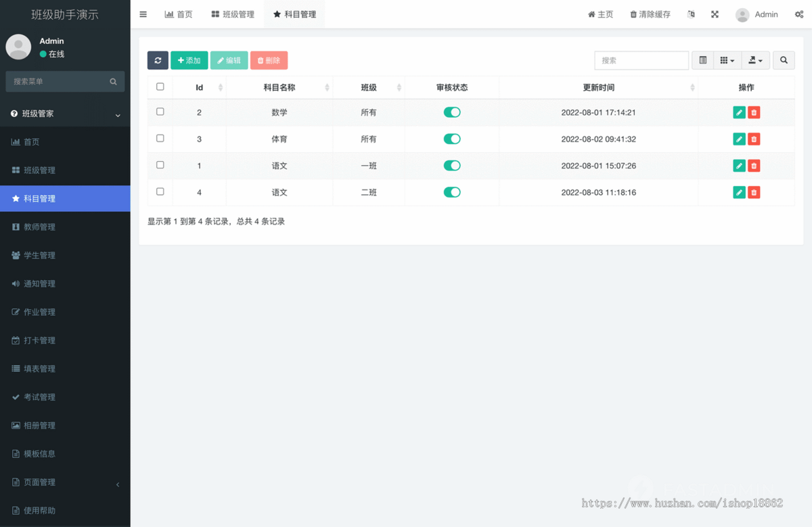Image resolution: width=812 pixels, height=527 pixels.
Task: Click the refresh icon above the table
Action: (158, 60)
